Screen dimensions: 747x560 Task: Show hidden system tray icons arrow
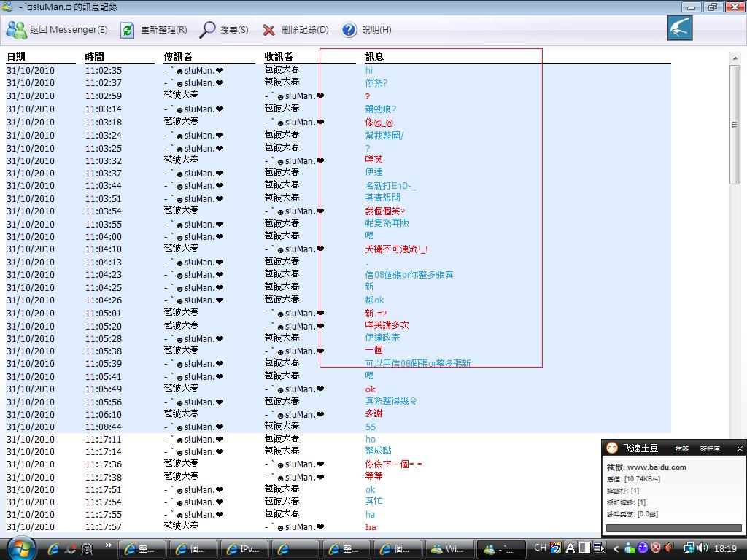(616, 548)
